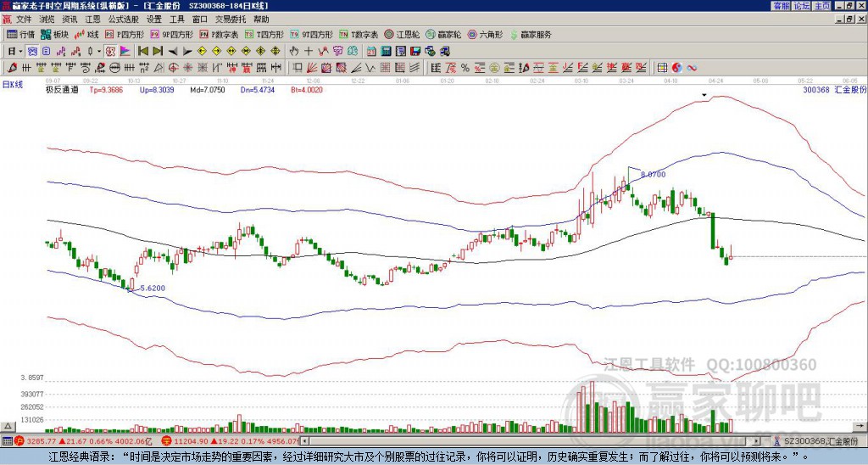The image size is (868, 465).
Task: Select the Gann fan angle lines tool
Action: 311,68
